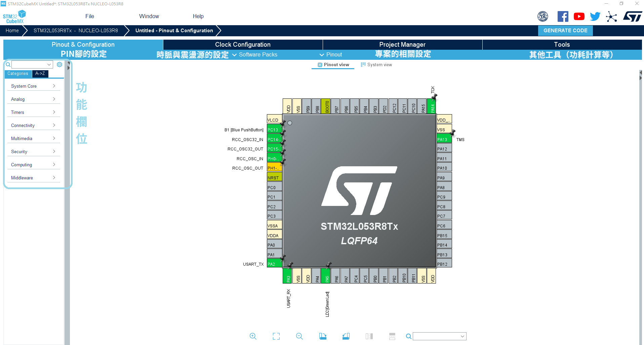Open the ST YouTube channel icon
This screenshot has width=644, height=345.
coord(579,16)
